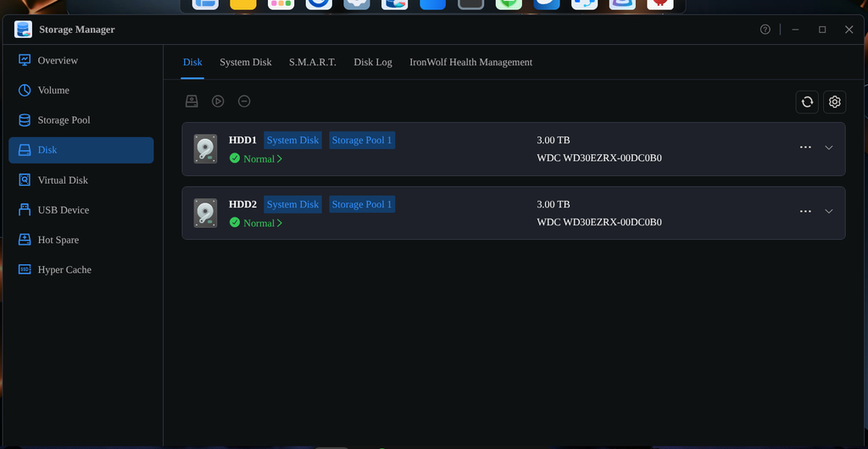
Task: Open the more options menu for HDD1
Action: 805,147
